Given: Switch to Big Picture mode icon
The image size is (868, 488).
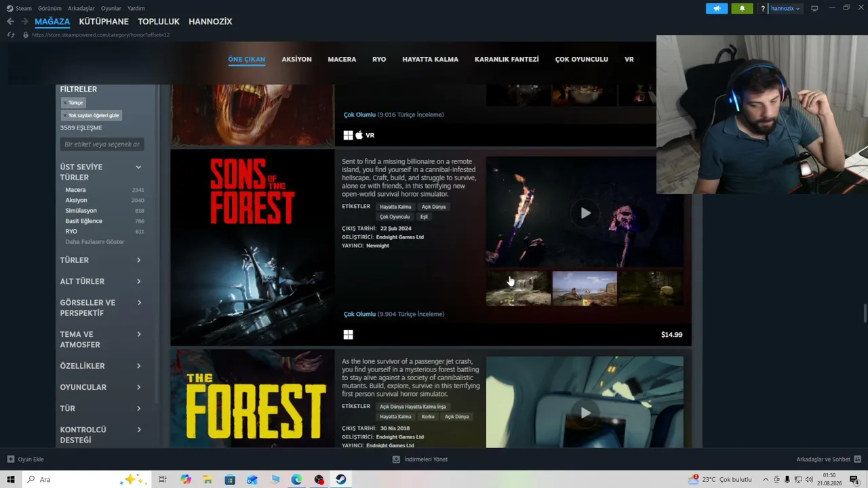Looking at the screenshot, I should [814, 8].
